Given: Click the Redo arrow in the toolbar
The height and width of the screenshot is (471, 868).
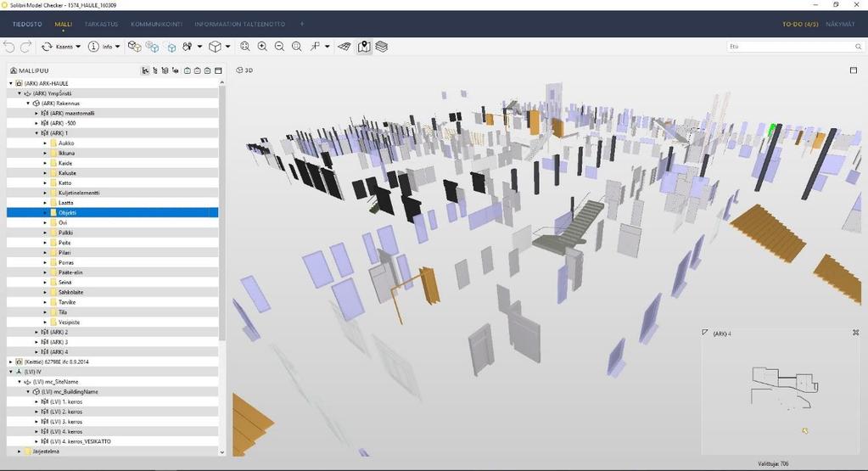Looking at the screenshot, I should point(25,47).
